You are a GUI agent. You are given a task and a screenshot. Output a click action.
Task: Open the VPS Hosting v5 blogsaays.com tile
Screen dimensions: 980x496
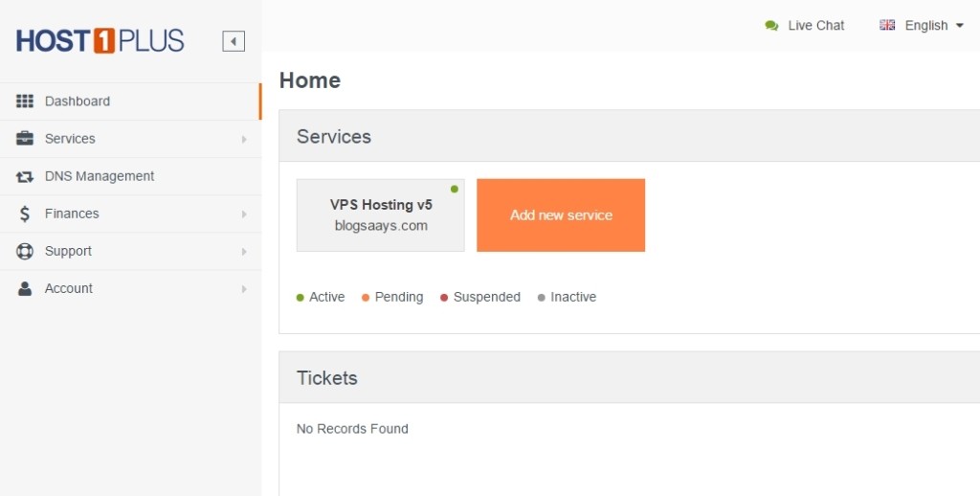(x=381, y=215)
